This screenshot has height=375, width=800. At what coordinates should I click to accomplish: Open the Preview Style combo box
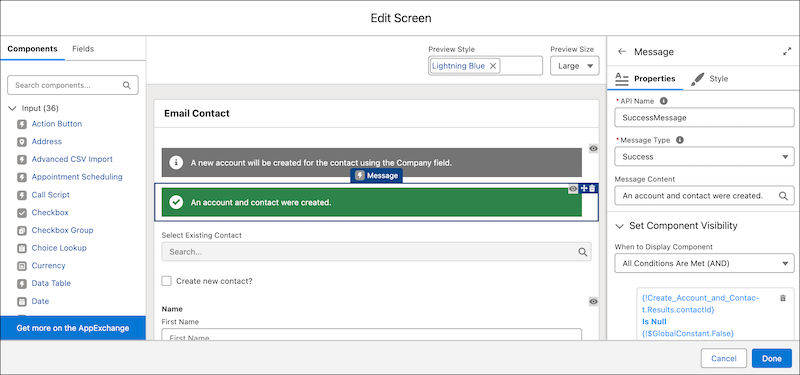(485, 66)
